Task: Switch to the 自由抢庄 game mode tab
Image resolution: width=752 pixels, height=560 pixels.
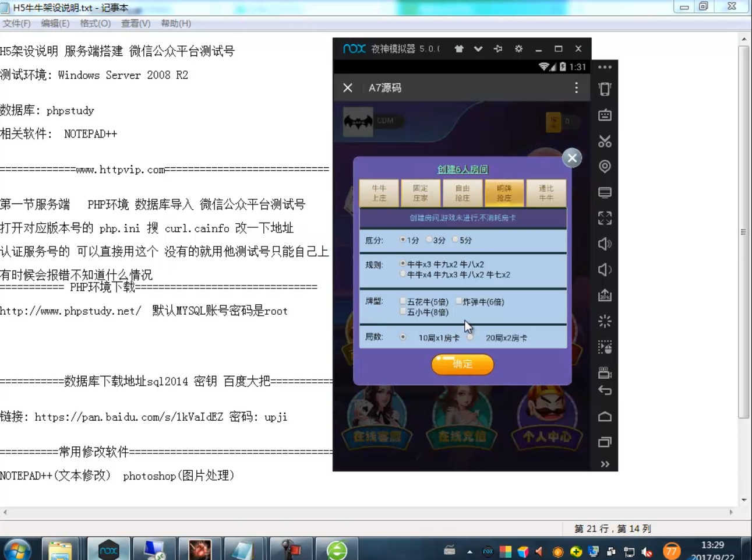Action: click(463, 193)
